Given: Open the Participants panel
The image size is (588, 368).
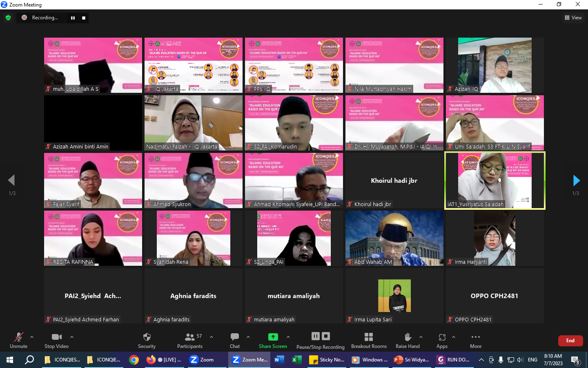Looking at the screenshot, I should pos(190,337).
